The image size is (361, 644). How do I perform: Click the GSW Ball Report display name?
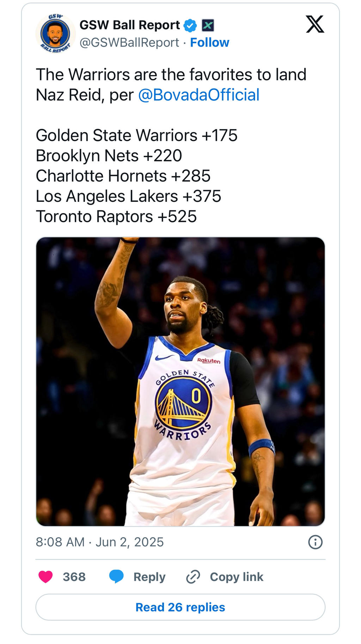tap(130, 25)
